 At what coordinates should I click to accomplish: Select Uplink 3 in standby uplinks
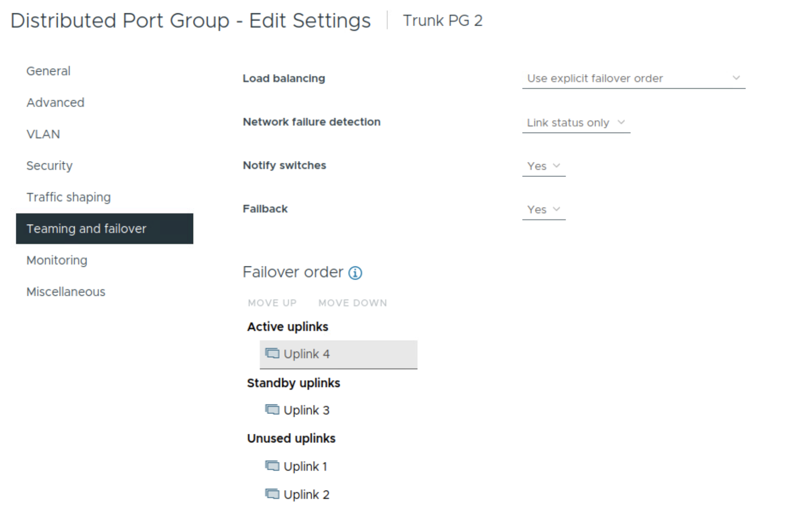coord(307,410)
